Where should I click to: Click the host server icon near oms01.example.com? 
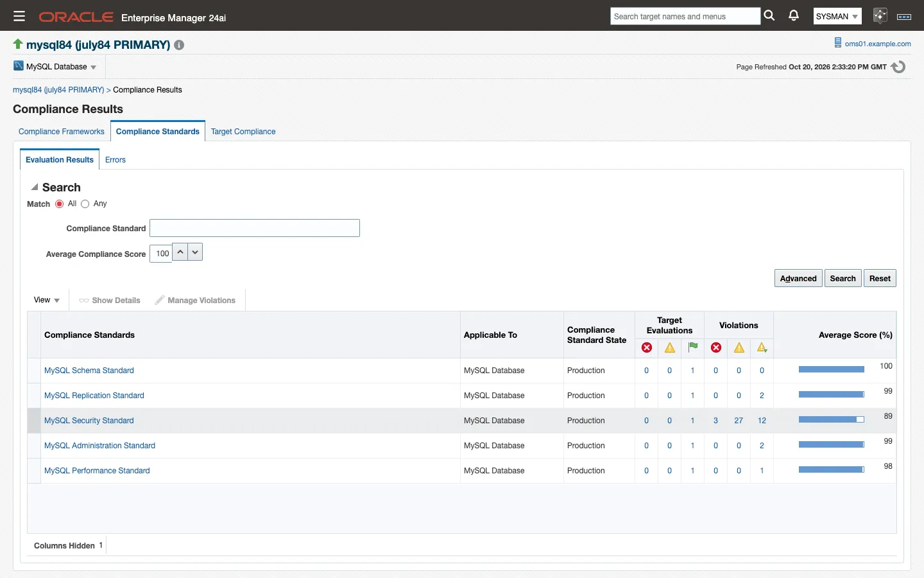(x=838, y=43)
